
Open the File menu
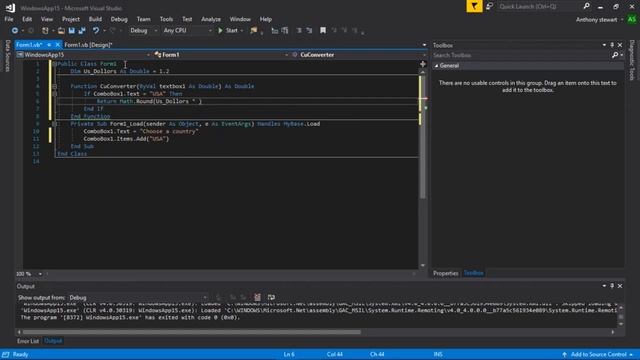click(9, 19)
